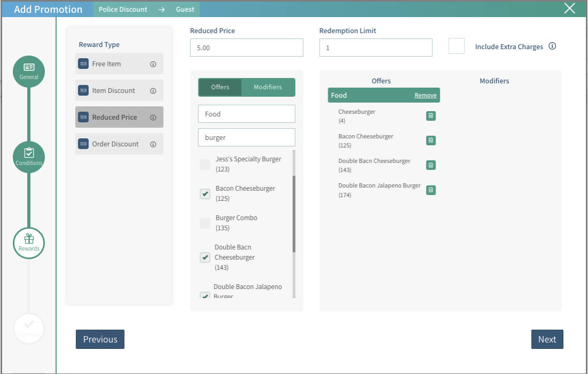Go to the General step circle
This screenshot has height=374, width=588.
(x=29, y=71)
